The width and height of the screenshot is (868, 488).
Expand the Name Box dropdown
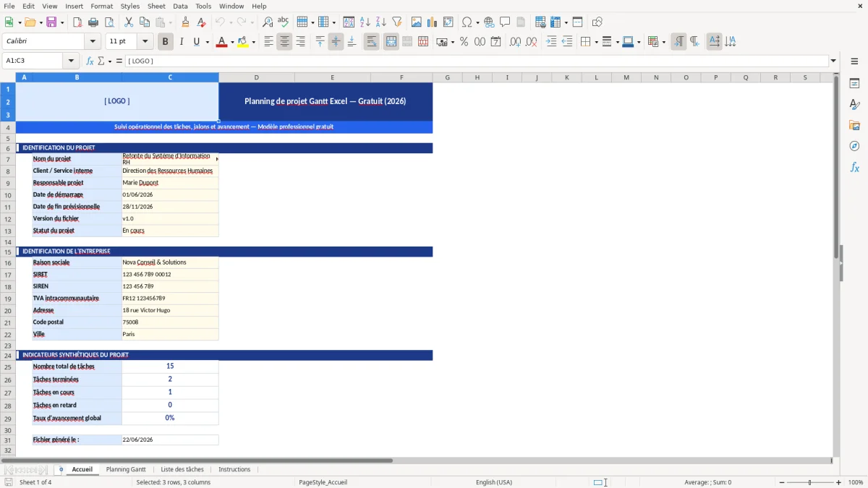click(x=71, y=61)
